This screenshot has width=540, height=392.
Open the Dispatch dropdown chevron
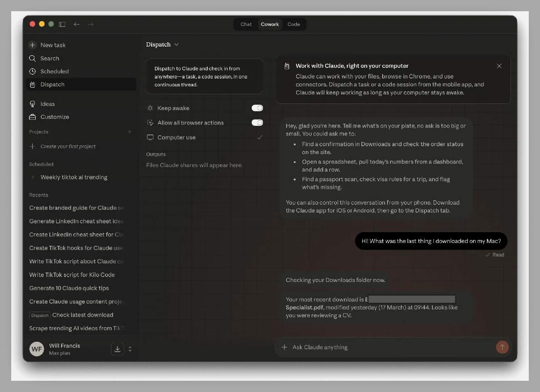(177, 44)
